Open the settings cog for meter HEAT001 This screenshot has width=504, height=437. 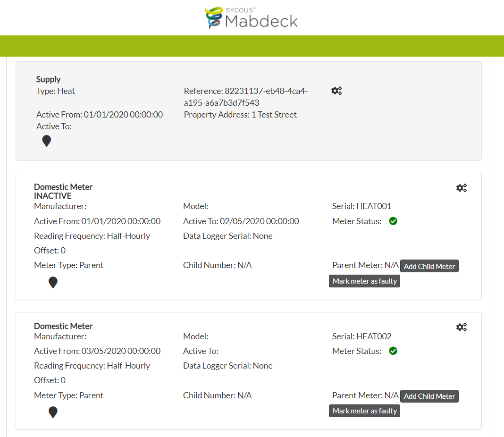pos(462,187)
